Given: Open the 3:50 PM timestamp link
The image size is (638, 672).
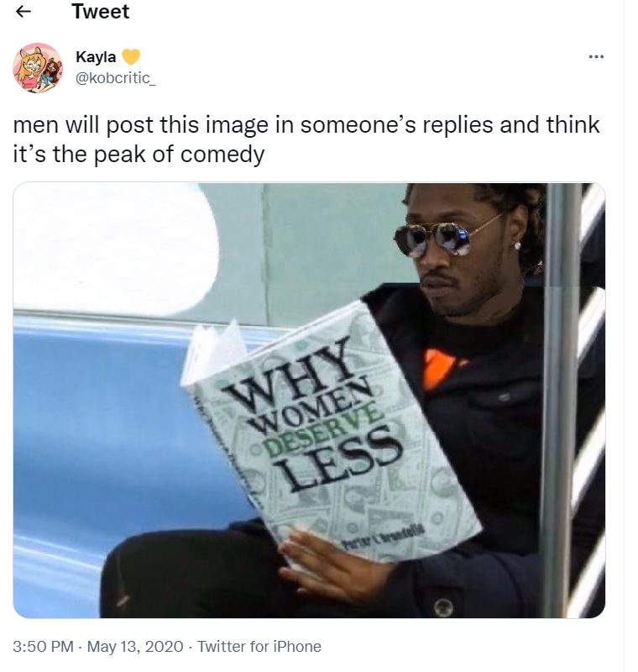Looking at the screenshot, I should point(43,646).
